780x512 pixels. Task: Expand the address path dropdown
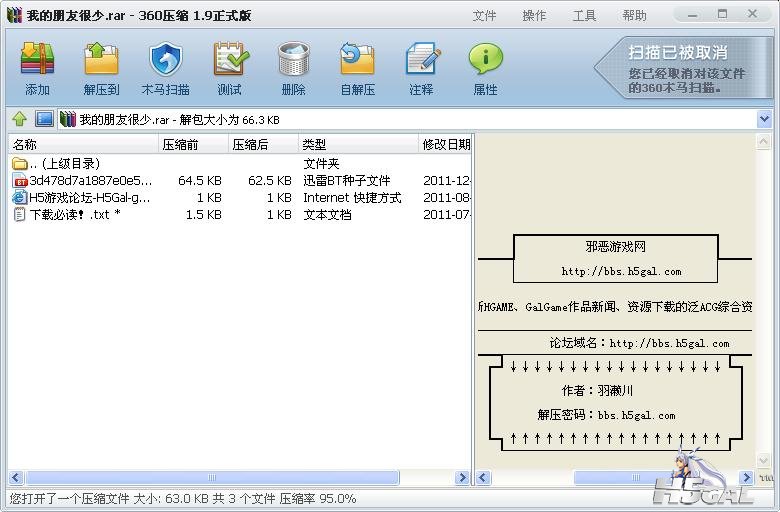pyautogui.click(x=764, y=119)
